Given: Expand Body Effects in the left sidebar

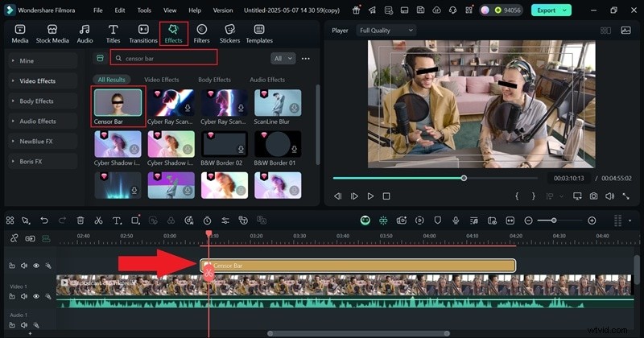Looking at the screenshot, I should point(43,101).
